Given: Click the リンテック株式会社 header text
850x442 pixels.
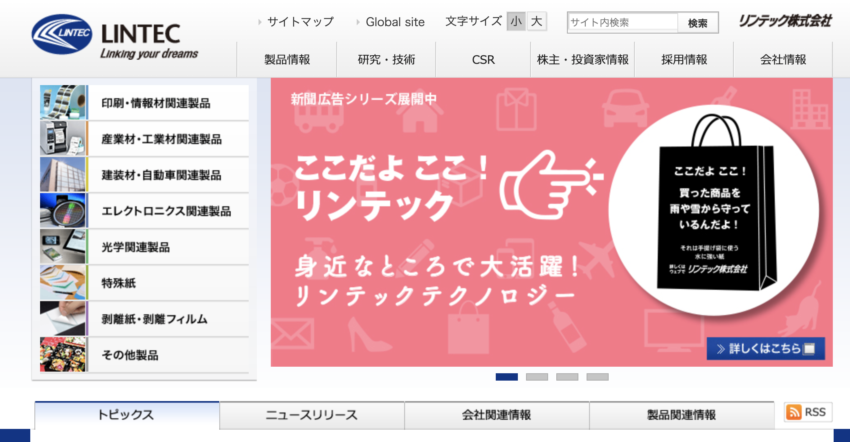Looking at the screenshot, I should 785,22.
